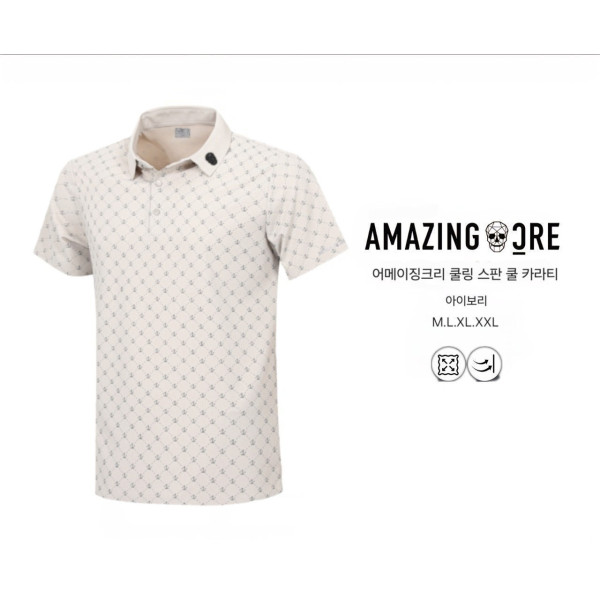Choose the XXL size in the size list
The width and height of the screenshot is (600, 600).
[x=487, y=323]
